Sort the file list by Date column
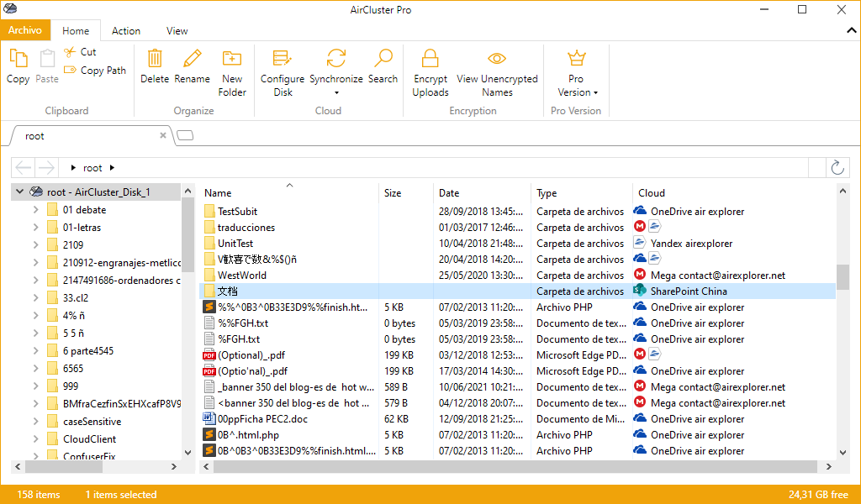 [x=482, y=192]
